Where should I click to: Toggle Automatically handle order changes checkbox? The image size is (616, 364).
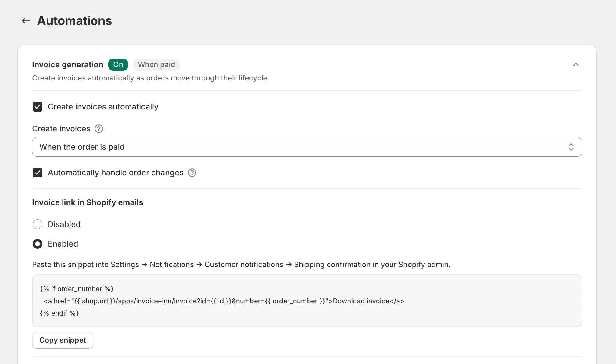click(x=38, y=173)
